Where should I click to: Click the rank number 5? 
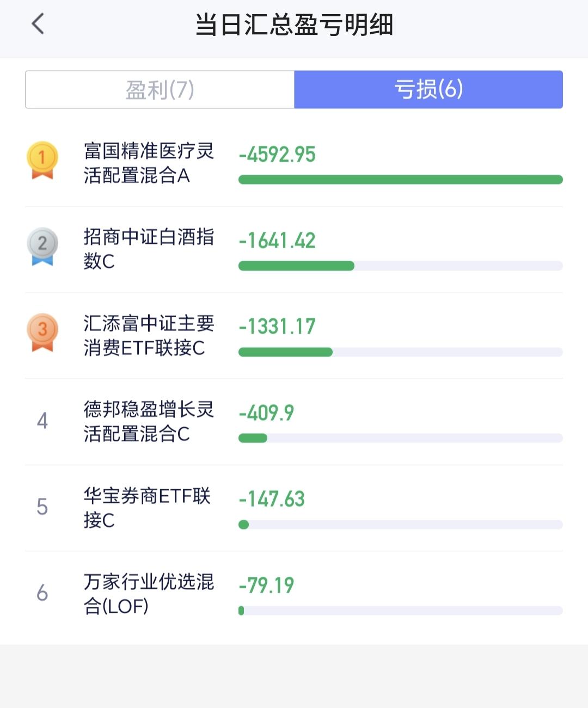point(42,507)
